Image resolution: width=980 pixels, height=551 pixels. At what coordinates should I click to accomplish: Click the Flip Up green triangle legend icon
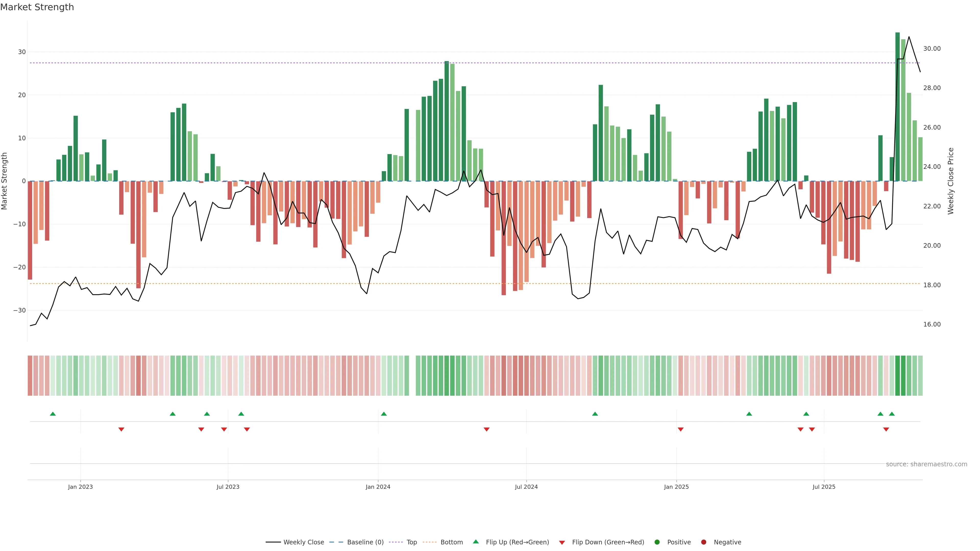pos(475,542)
